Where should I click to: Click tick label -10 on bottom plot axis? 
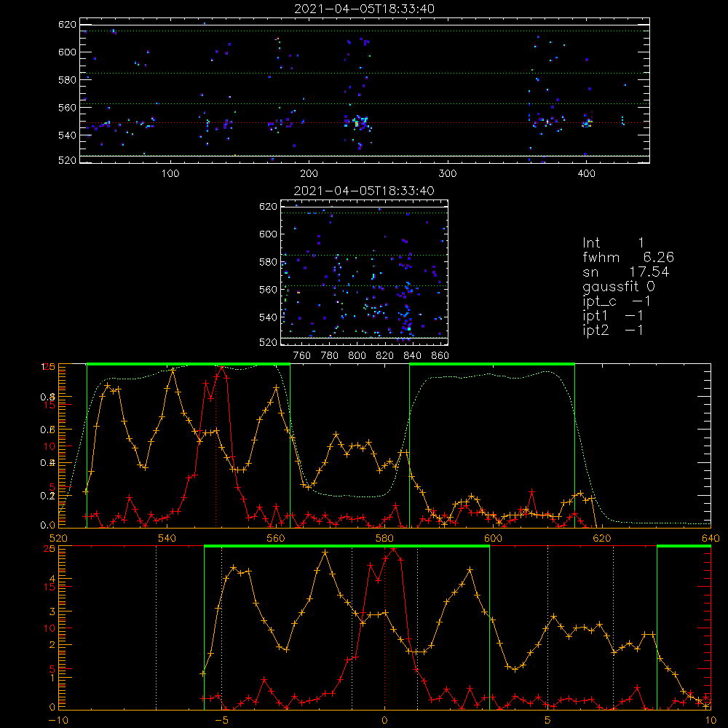(58, 720)
